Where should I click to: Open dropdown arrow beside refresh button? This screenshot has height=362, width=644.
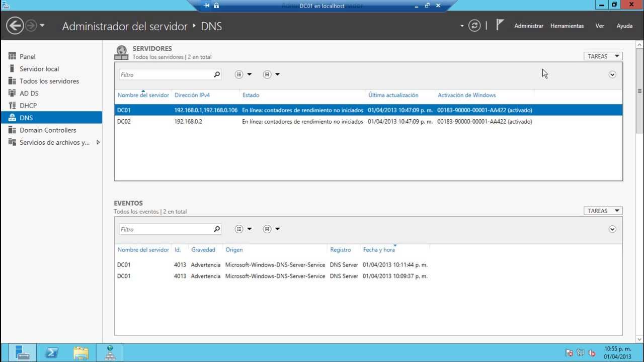[x=462, y=26]
